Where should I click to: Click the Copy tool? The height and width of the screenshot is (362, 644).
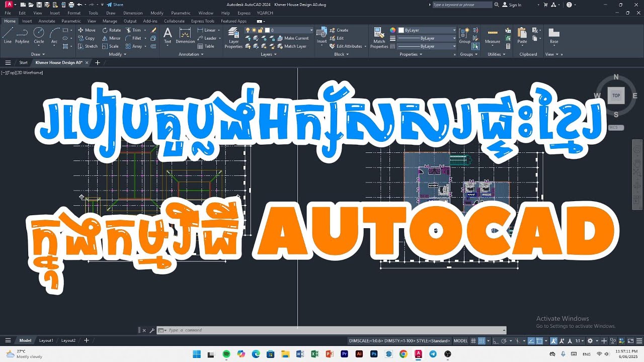(x=86, y=38)
